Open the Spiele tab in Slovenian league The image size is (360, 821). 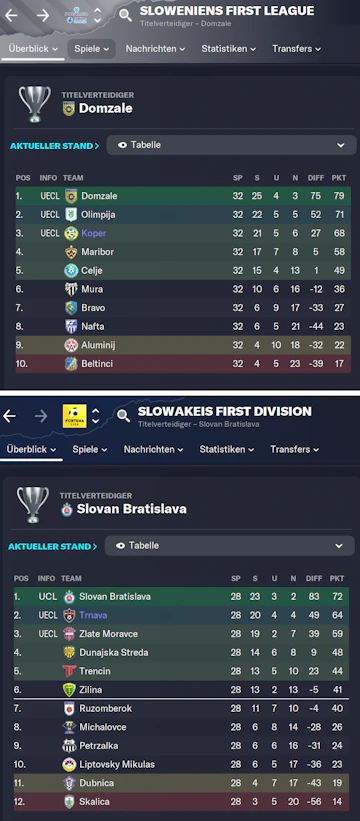pyautogui.click(x=91, y=49)
